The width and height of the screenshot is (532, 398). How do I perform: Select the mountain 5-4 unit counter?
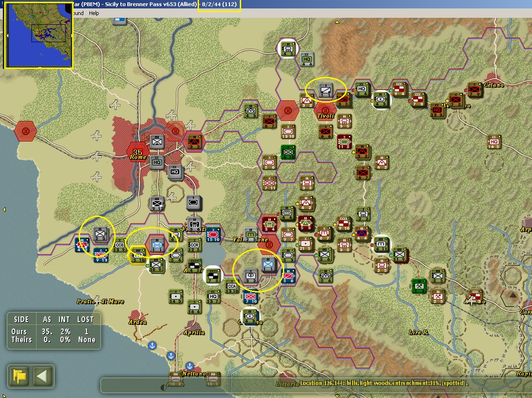click(x=326, y=276)
